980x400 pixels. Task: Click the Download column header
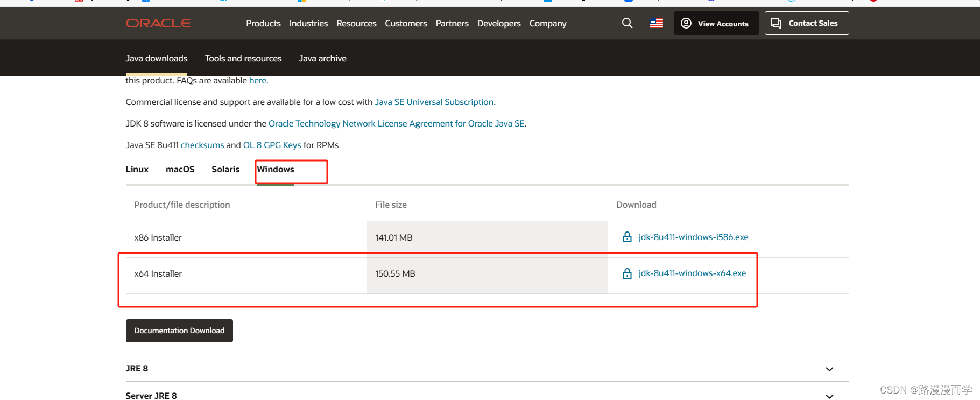pos(636,205)
